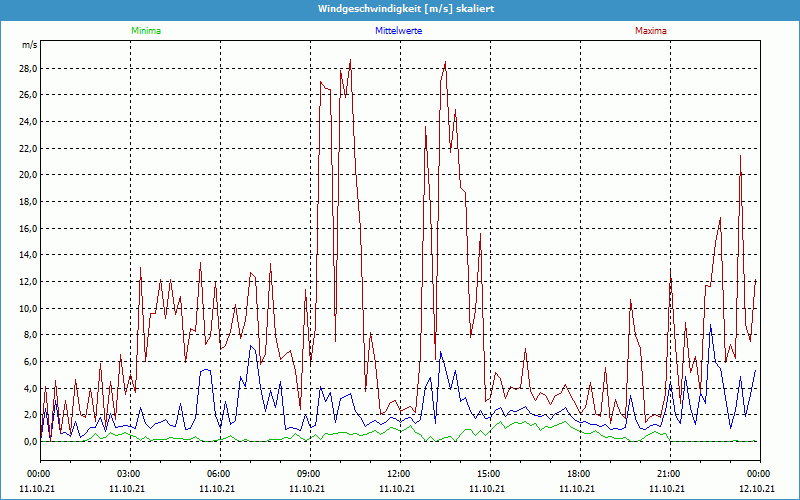This screenshot has height=500, width=800.
Task: Click the '12.10.21' date label
Action: click(x=757, y=488)
